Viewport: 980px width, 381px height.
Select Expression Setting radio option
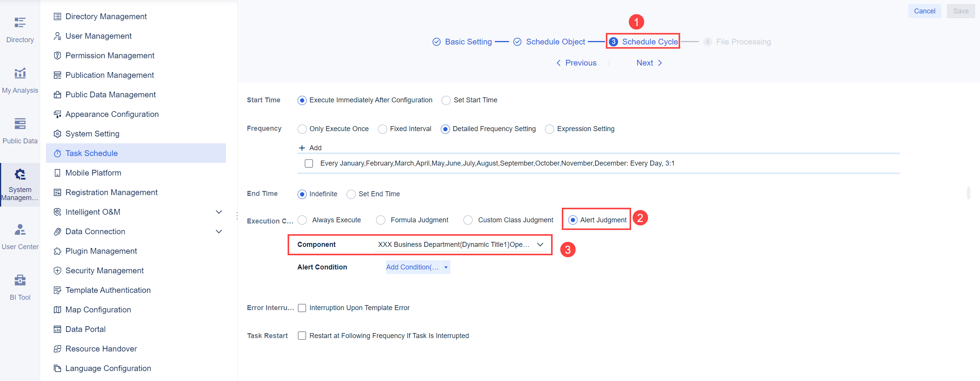click(x=549, y=129)
